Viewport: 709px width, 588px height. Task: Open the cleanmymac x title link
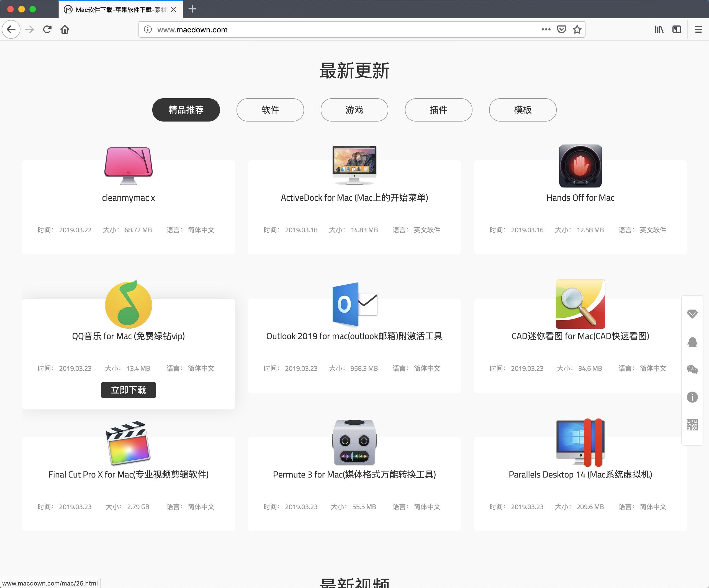(128, 198)
